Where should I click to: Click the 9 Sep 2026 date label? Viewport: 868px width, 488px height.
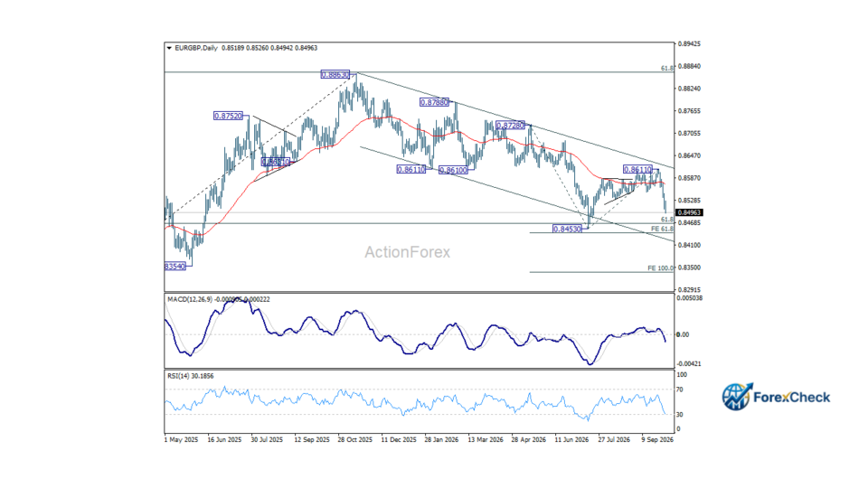[657, 440]
